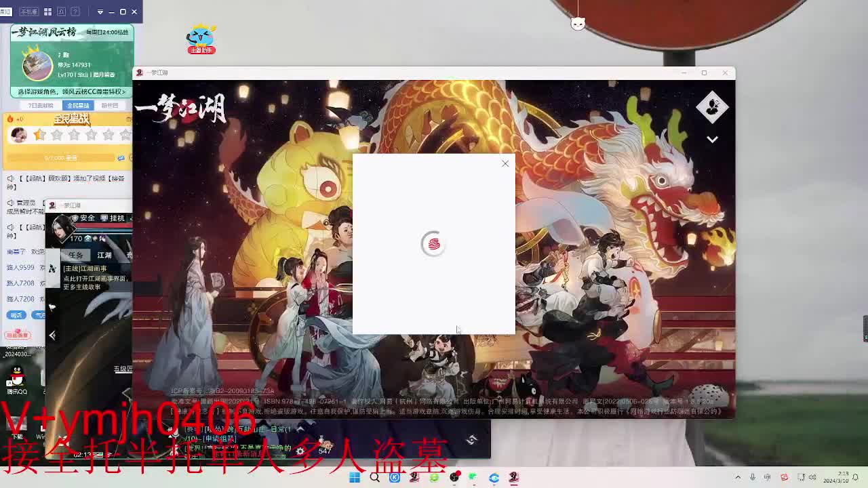Open taskbar Search
Screen dimensions: 868x488
point(374,477)
